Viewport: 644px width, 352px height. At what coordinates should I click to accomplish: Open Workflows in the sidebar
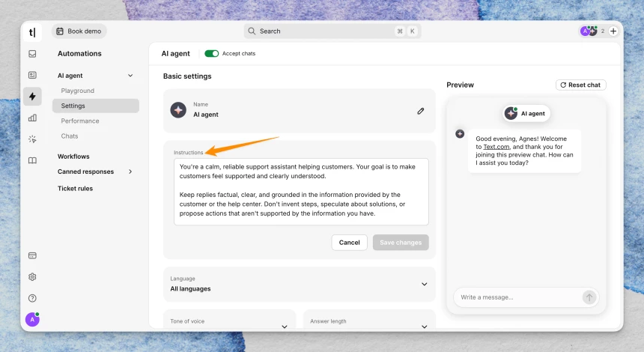tap(73, 157)
